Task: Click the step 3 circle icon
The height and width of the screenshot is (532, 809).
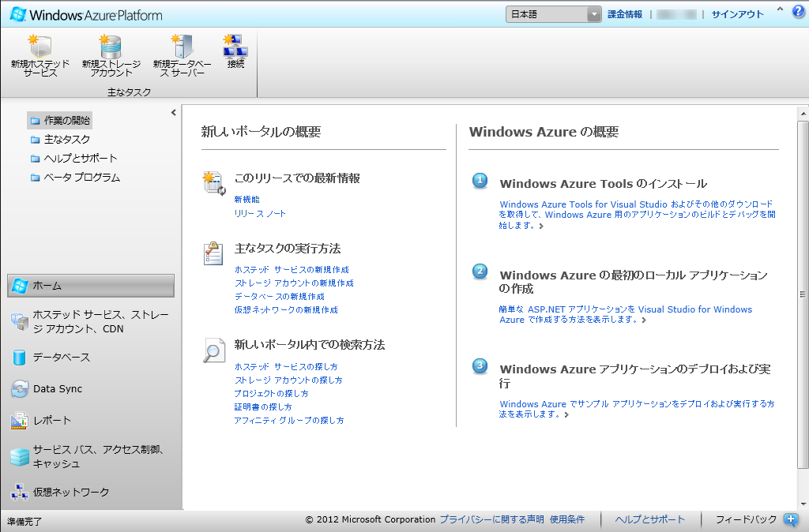Action: (x=480, y=366)
